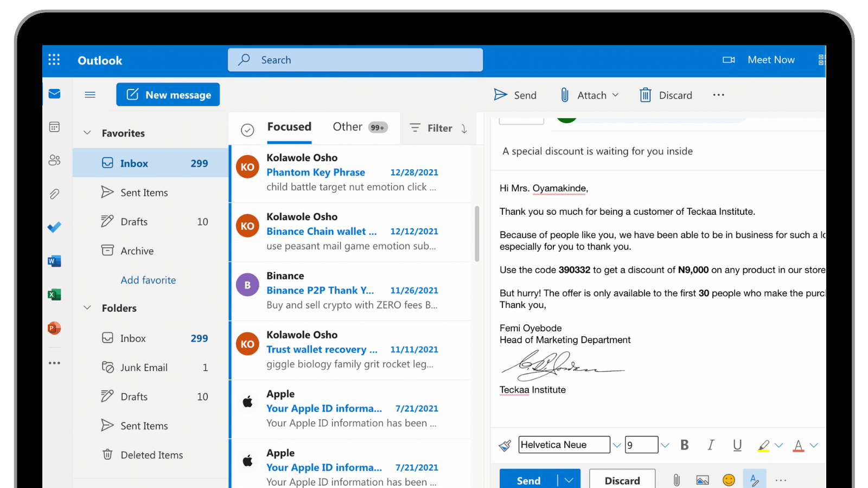
Task: Open the Deleted Items folder
Action: coord(151,455)
